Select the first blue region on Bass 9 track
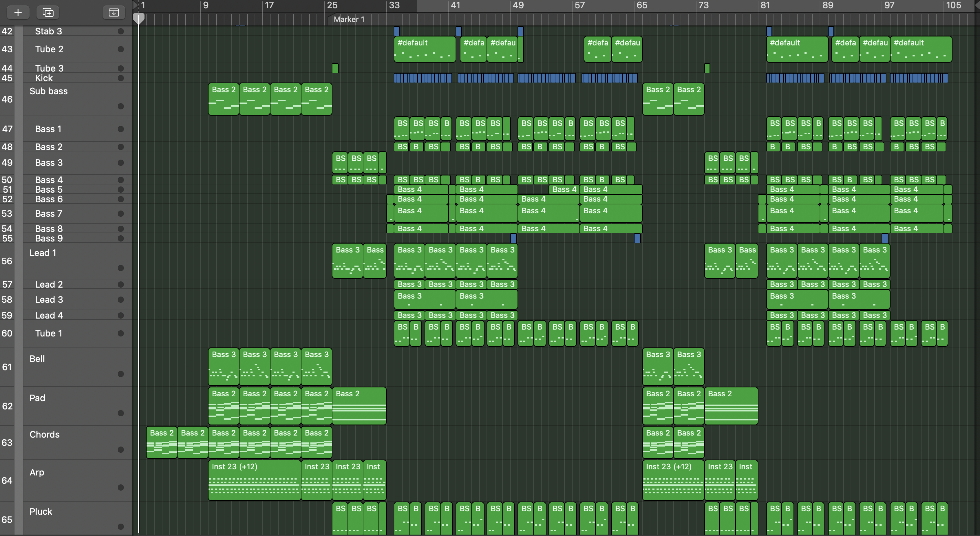 click(513, 238)
